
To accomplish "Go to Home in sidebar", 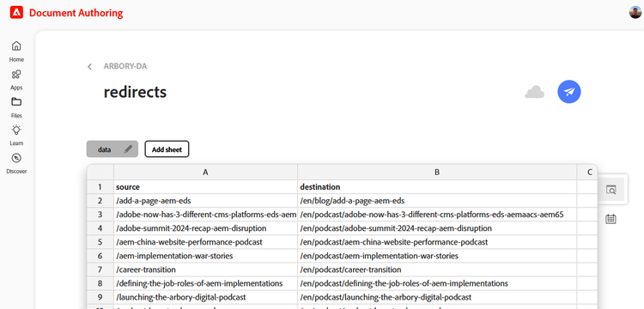I will pos(16,51).
